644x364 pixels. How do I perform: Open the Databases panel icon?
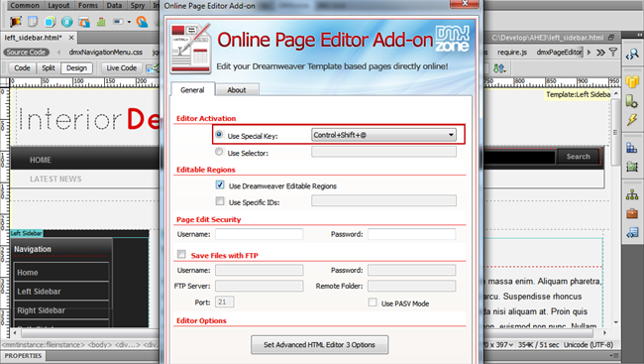pyautogui.click(x=632, y=81)
